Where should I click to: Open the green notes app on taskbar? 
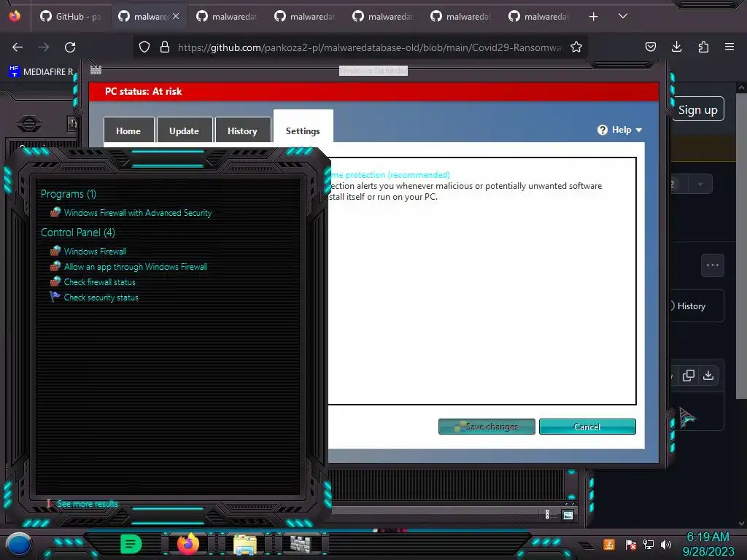pyautogui.click(x=131, y=544)
